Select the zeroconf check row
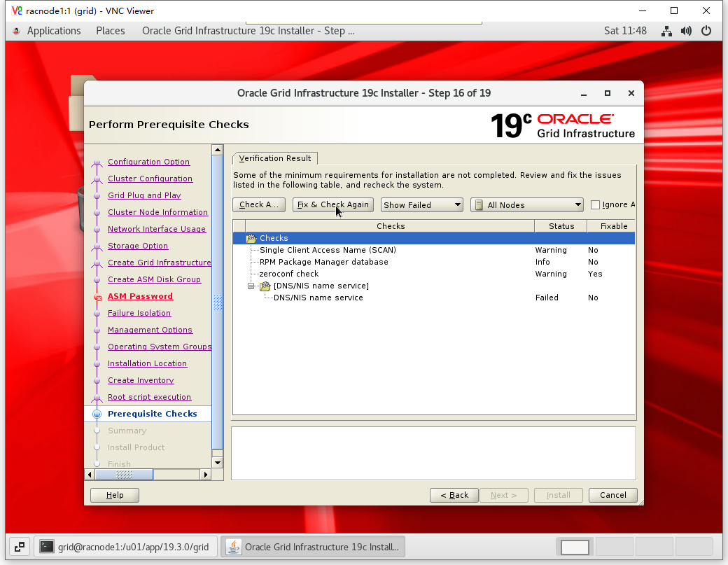728x565 pixels. click(x=289, y=274)
